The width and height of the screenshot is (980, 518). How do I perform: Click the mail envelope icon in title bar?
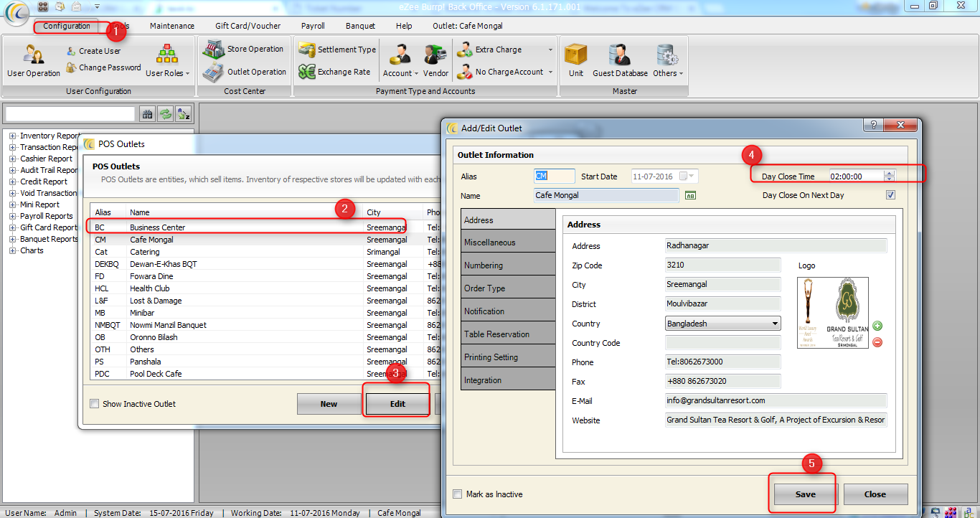(76, 6)
